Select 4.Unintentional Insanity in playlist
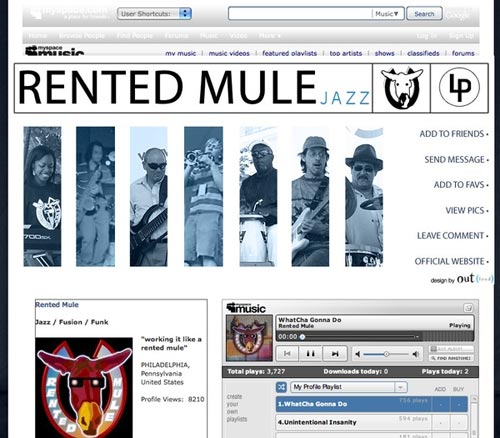The image size is (500, 438). pyautogui.click(x=353, y=422)
